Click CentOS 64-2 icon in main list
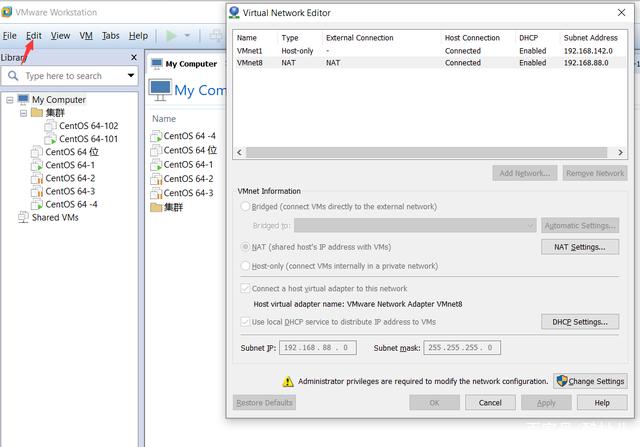The width and height of the screenshot is (640, 447). [x=156, y=179]
